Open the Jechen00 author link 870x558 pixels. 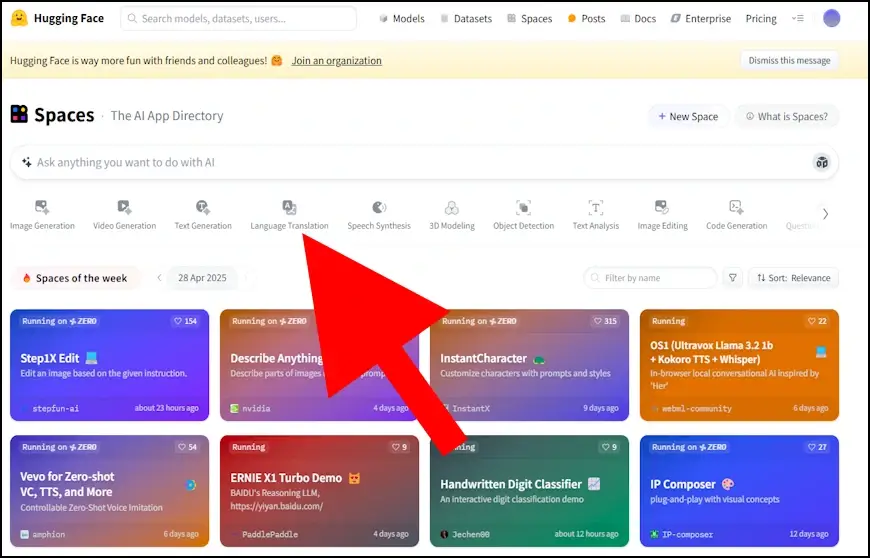click(x=466, y=534)
